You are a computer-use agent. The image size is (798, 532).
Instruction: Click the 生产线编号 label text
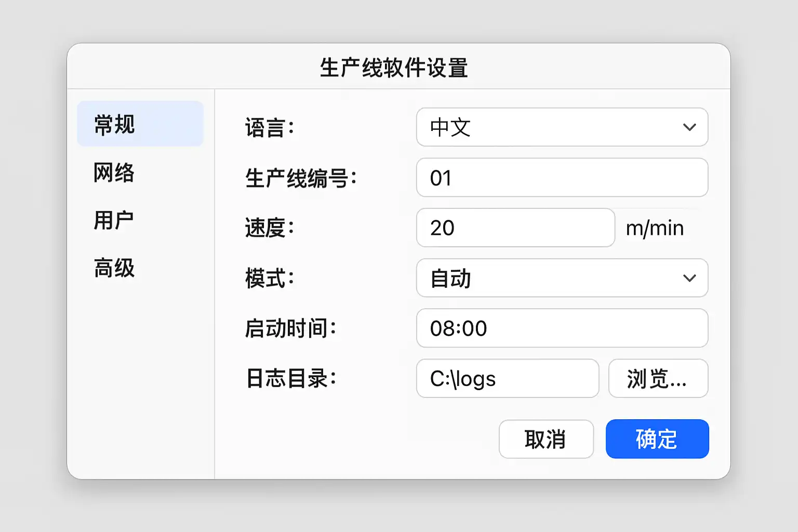tap(301, 178)
